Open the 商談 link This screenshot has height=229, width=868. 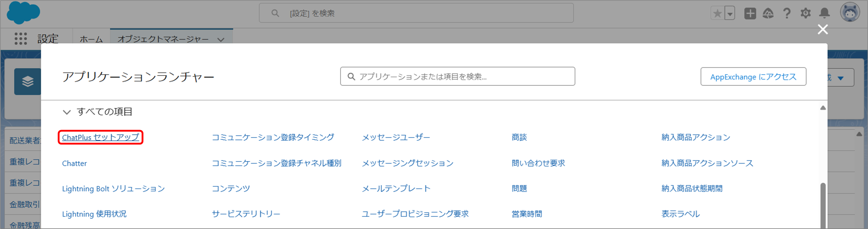519,137
